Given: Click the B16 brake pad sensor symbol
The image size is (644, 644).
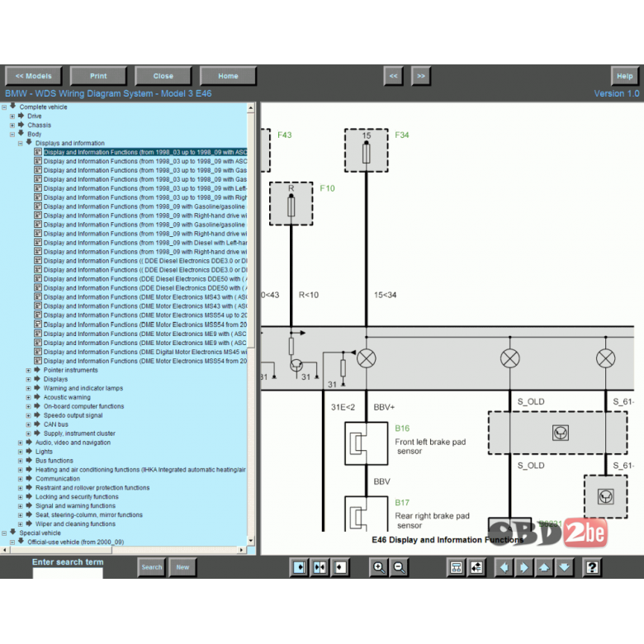Looking at the screenshot, I should [x=366, y=443].
